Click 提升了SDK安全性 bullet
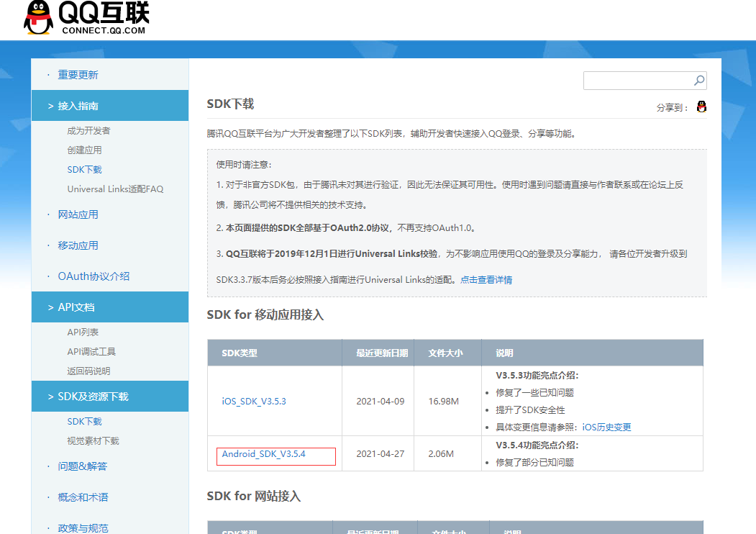Image resolution: width=756 pixels, height=534 pixels. coord(530,410)
